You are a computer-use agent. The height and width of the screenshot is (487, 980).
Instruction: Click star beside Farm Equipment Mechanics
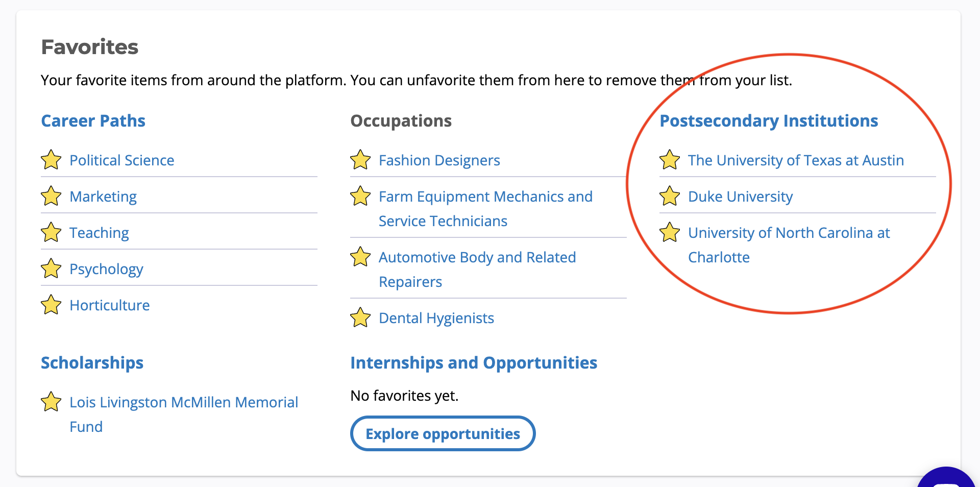(x=360, y=196)
